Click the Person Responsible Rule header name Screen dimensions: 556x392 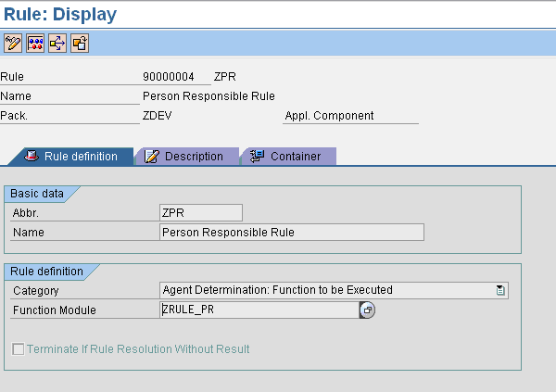(x=208, y=95)
